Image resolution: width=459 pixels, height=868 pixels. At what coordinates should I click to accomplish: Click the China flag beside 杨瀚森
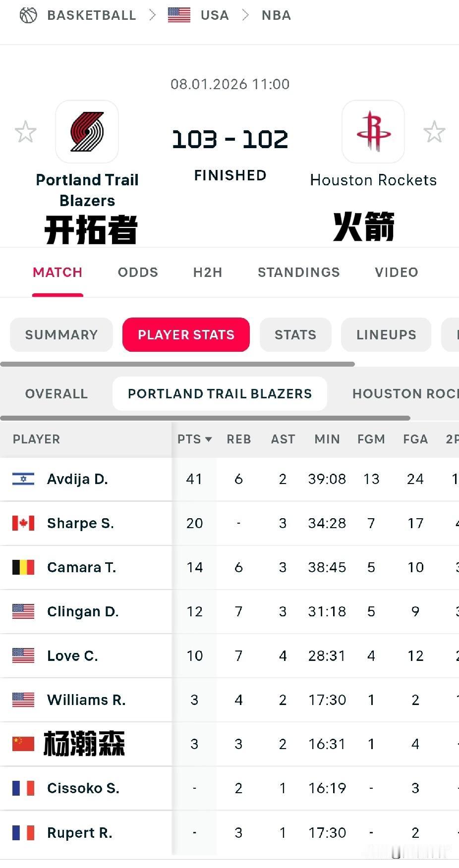coord(22,744)
